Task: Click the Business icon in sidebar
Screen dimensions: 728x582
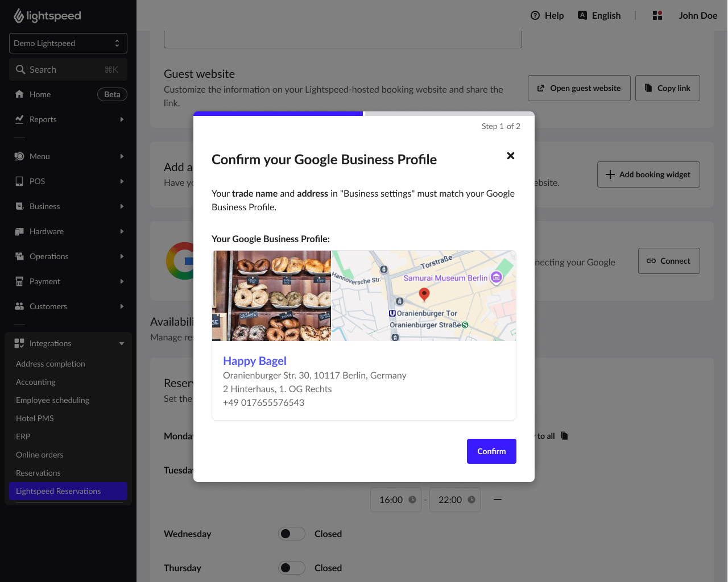Action: point(19,206)
